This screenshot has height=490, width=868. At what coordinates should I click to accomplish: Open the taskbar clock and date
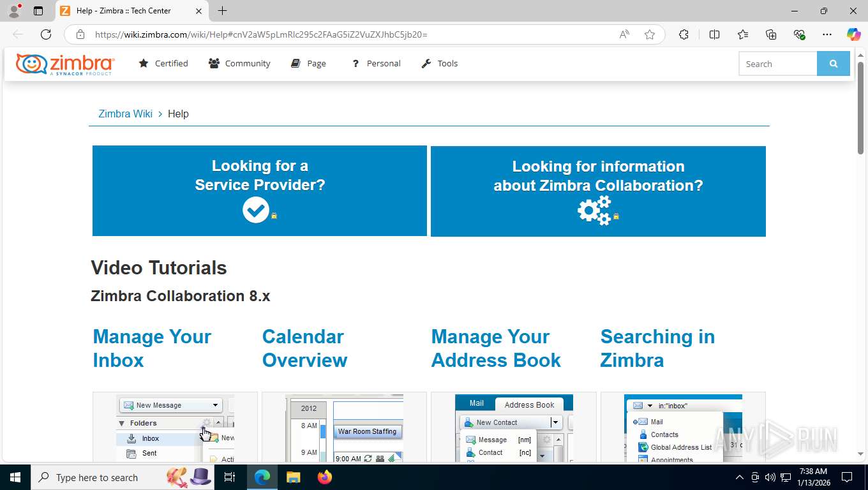tap(813, 477)
